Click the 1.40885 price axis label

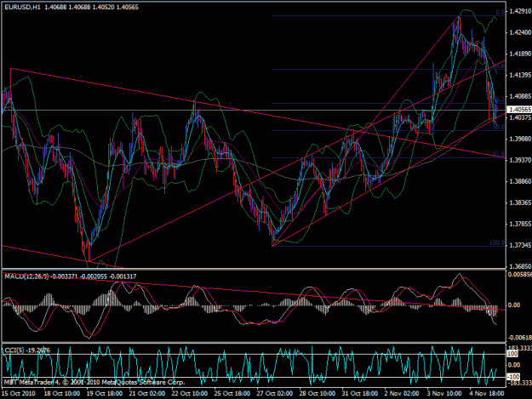(520, 96)
